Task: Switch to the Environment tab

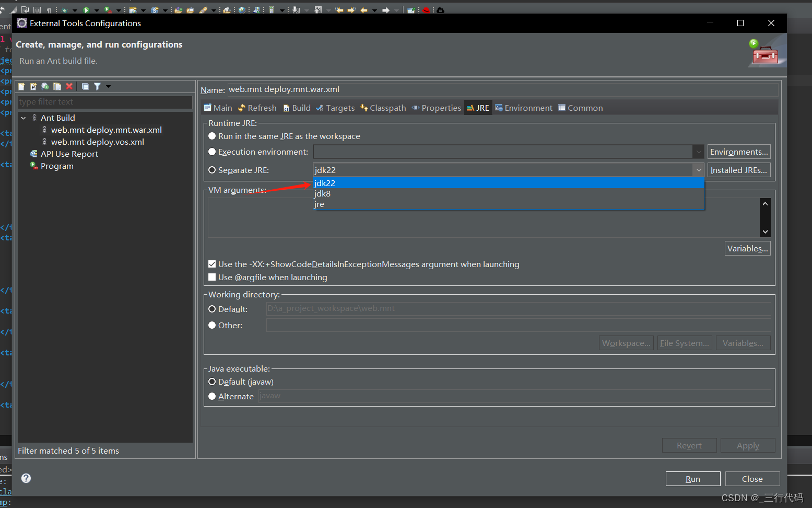Action: pyautogui.click(x=524, y=108)
